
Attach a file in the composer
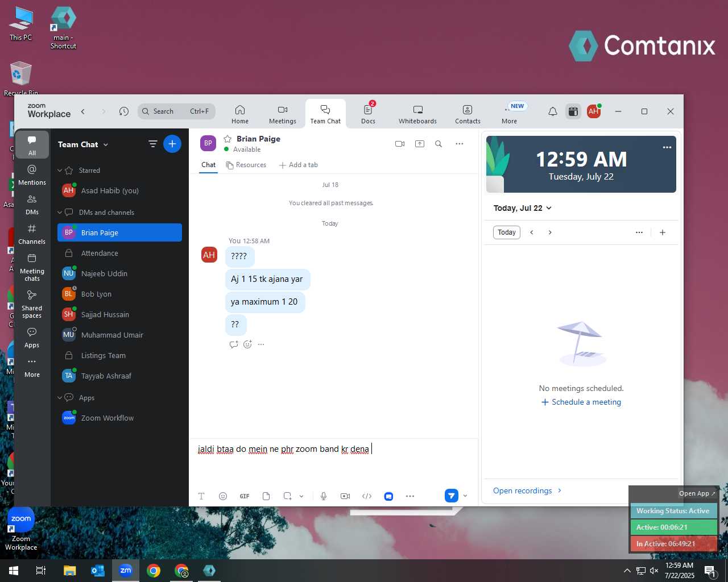tap(266, 496)
